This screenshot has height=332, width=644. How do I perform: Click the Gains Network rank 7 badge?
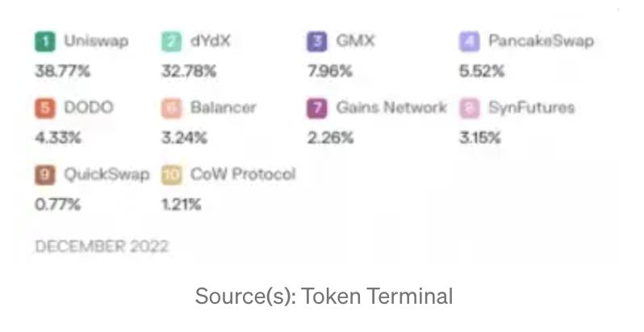[x=317, y=108]
